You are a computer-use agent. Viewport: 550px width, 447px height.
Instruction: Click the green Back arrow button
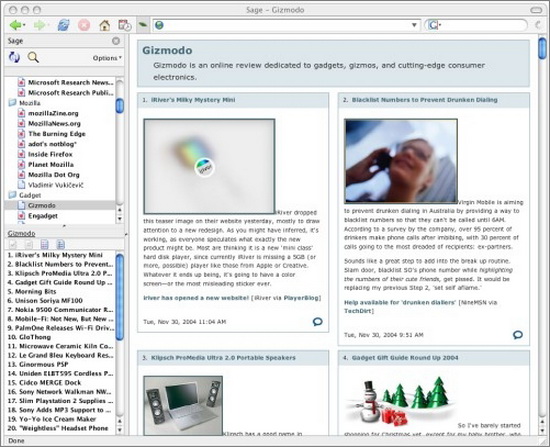tap(15, 25)
